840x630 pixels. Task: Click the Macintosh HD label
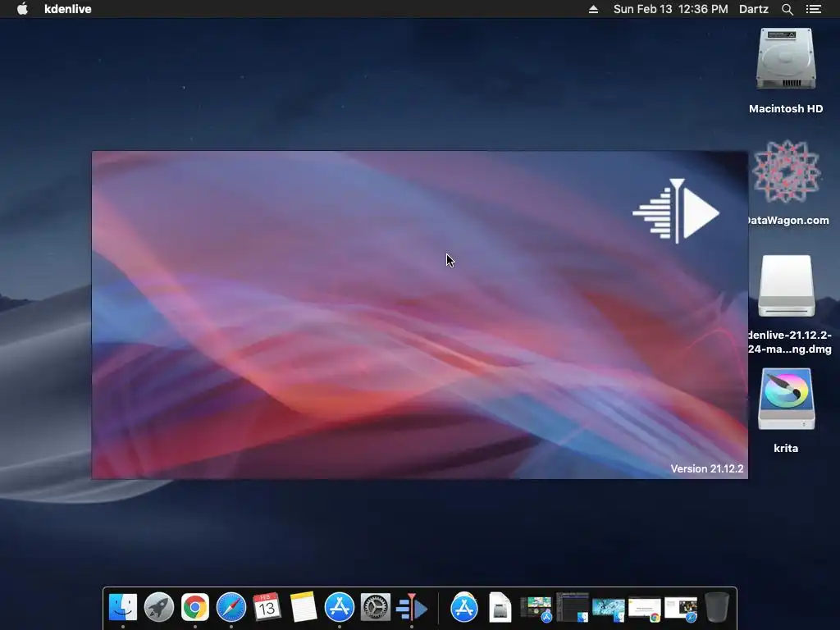point(785,109)
